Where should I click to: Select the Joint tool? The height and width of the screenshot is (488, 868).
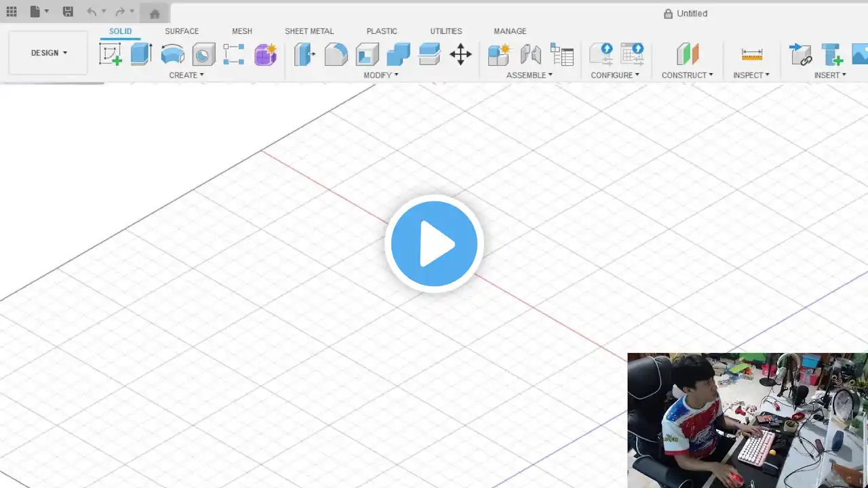click(x=530, y=54)
